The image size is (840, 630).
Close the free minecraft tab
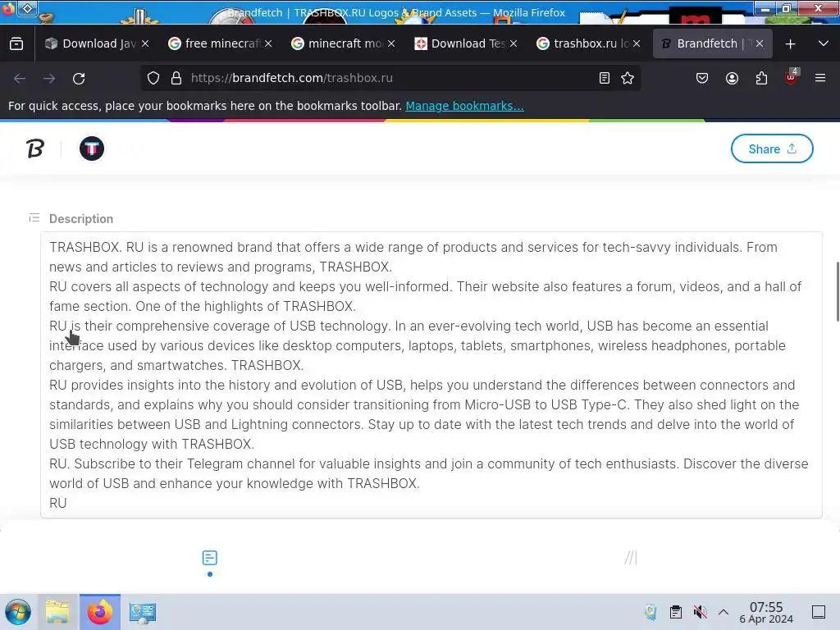pos(268,43)
